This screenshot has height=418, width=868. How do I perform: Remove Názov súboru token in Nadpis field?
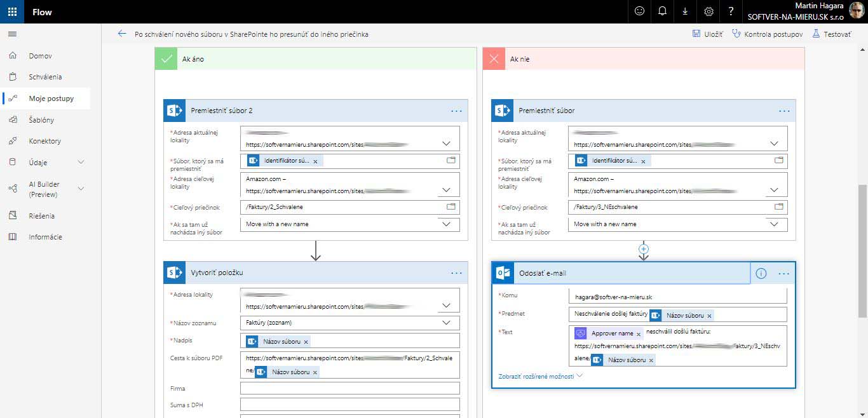click(x=306, y=342)
